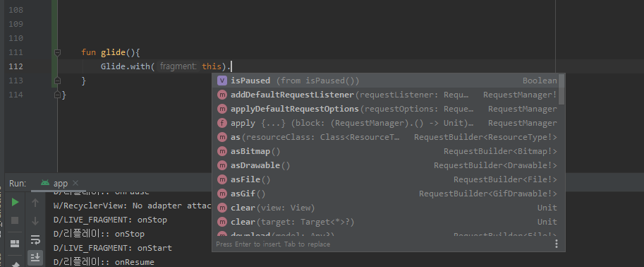Click the 'fragment:' parameter hint

pos(178,66)
